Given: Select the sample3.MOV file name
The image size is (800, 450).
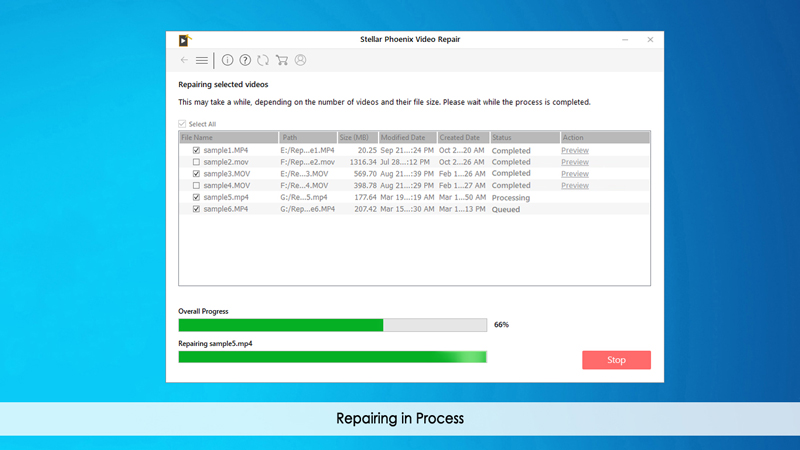Looking at the screenshot, I should [227, 174].
